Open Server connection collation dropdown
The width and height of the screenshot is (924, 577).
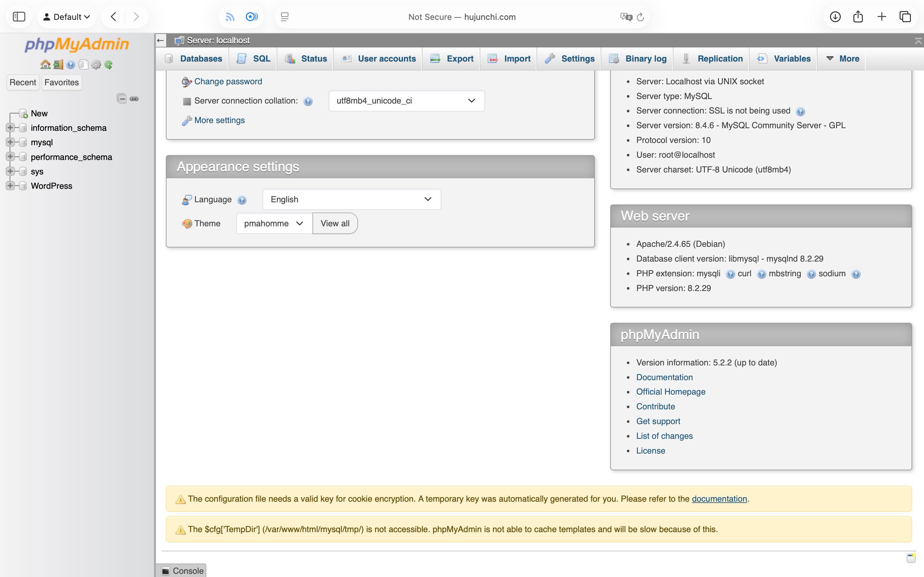tap(406, 101)
